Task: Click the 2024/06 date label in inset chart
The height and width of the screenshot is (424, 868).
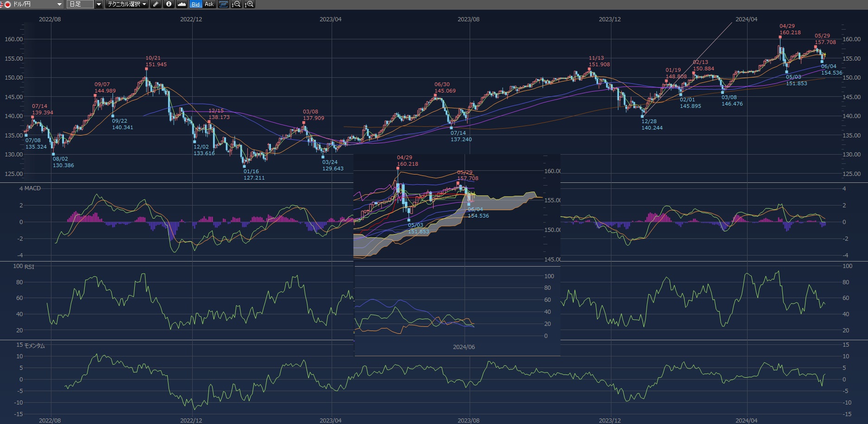Action: [x=464, y=347]
